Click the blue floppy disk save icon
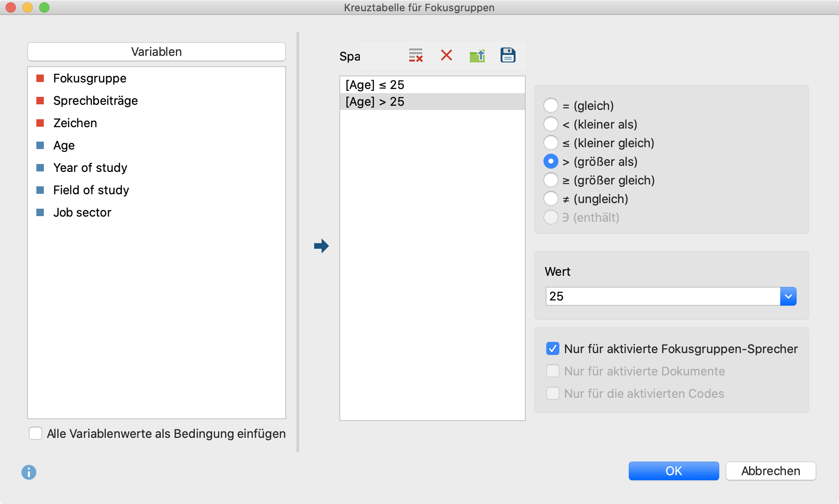The width and height of the screenshot is (839, 504). pyautogui.click(x=508, y=55)
